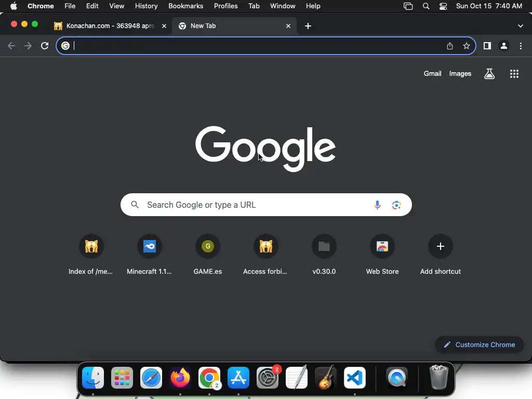Open the Access forbi... shortcut
This screenshot has height=399, width=532.
tap(265, 255)
